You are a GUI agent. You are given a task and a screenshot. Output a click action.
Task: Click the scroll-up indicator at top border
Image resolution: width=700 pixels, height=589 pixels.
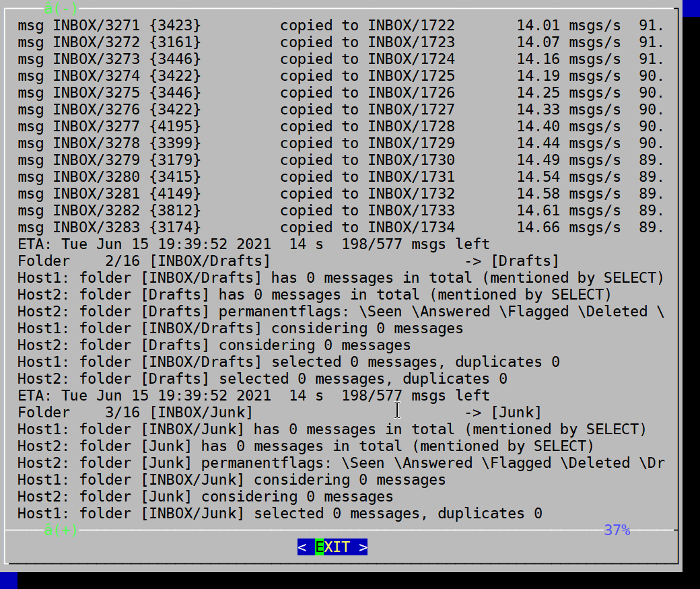[x=61, y=8]
